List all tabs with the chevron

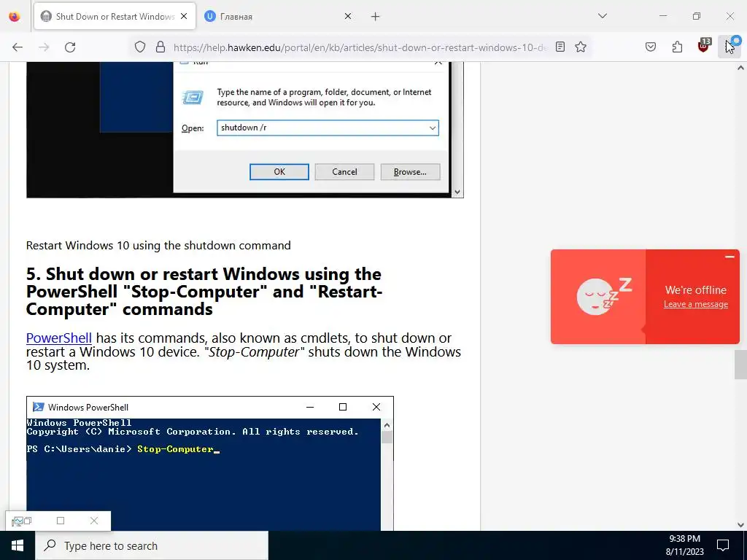click(x=603, y=16)
